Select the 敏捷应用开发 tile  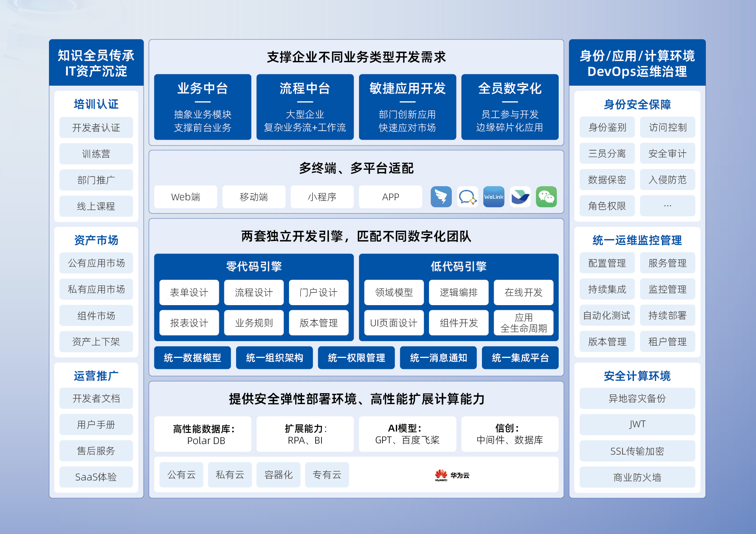[407, 106]
